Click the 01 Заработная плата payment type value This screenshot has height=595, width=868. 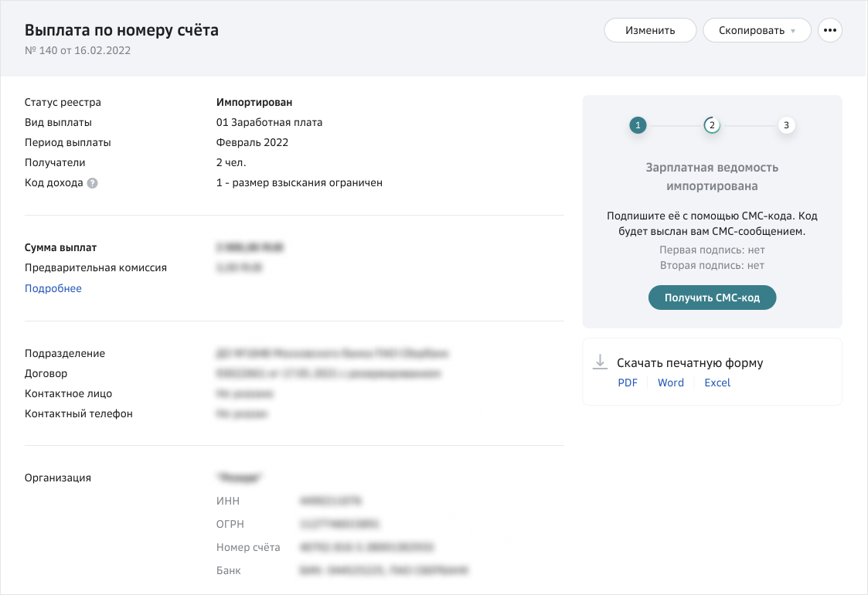click(269, 122)
